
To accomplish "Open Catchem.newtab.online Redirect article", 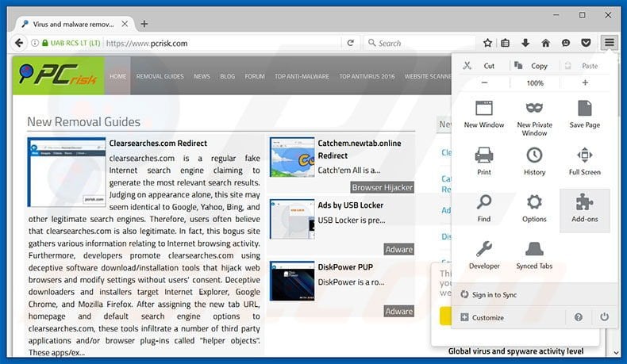I will tap(359, 149).
